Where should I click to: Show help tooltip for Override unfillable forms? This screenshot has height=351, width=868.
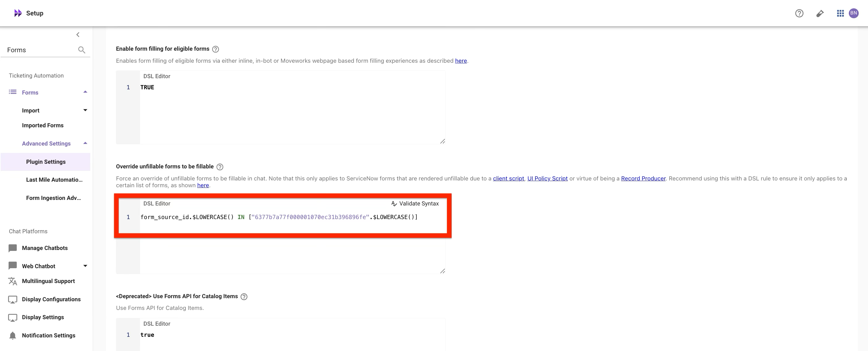point(220,167)
